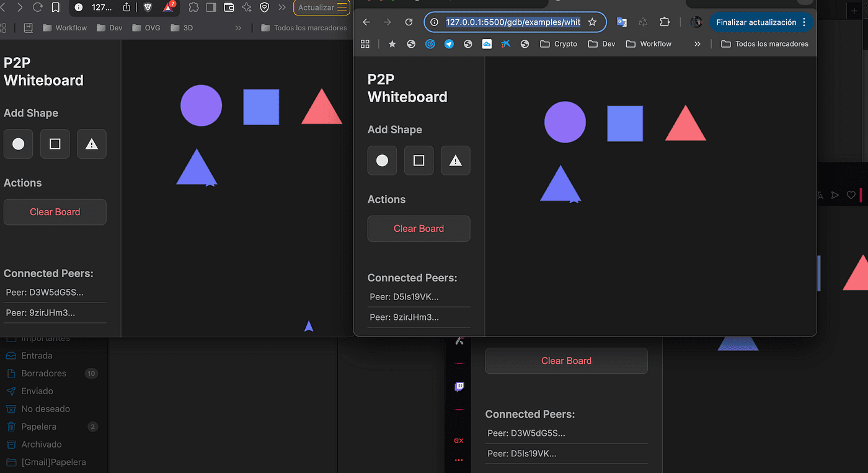The height and width of the screenshot is (473, 868).
Task: Click the Clear Board button
Action: (419, 228)
